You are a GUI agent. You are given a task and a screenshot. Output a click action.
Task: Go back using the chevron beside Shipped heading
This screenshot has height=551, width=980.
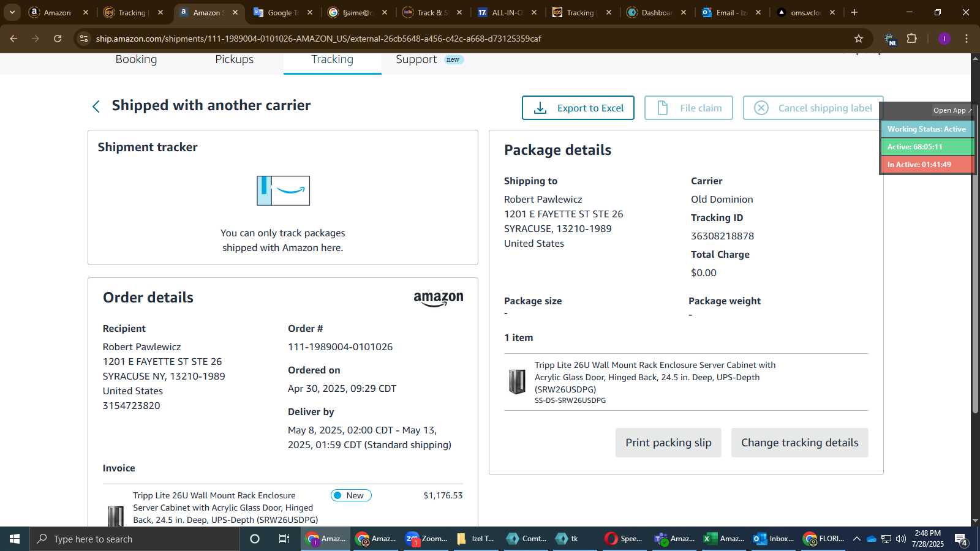(x=96, y=107)
